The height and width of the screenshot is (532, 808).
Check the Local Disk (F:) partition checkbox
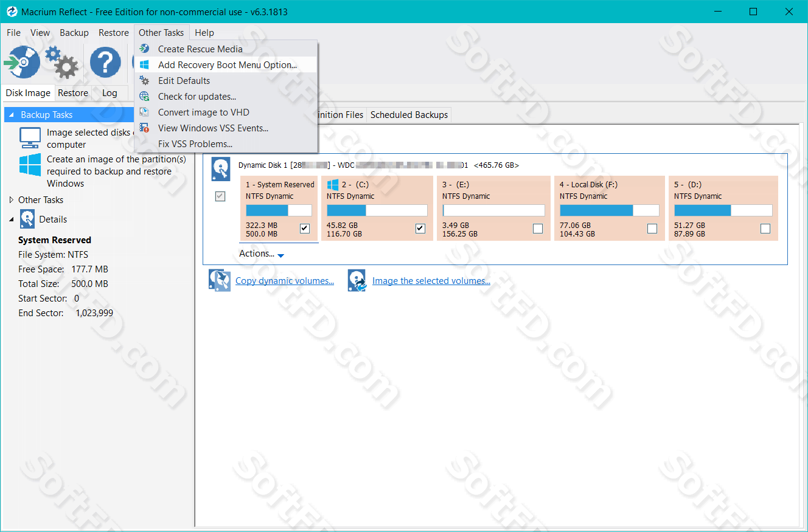[652, 229]
